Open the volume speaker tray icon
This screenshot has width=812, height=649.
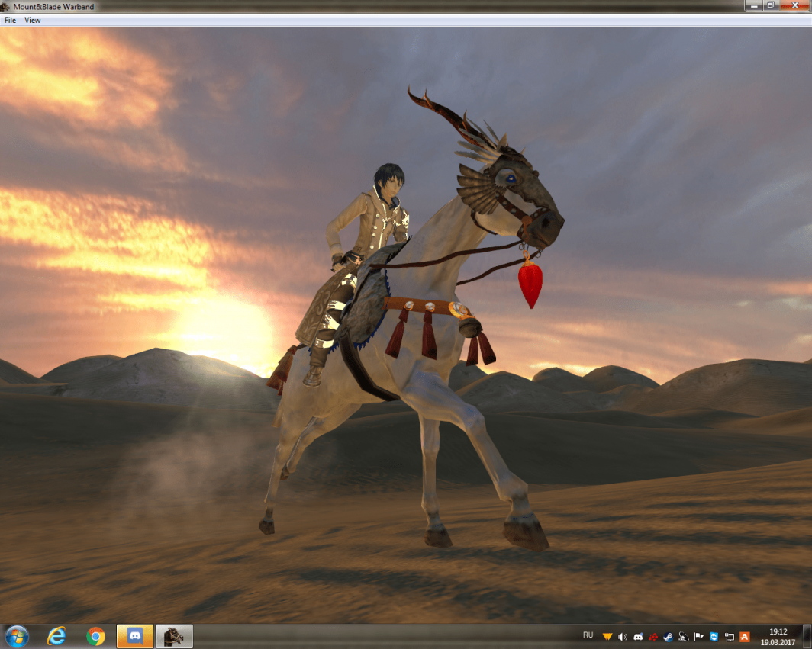tap(623, 636)
